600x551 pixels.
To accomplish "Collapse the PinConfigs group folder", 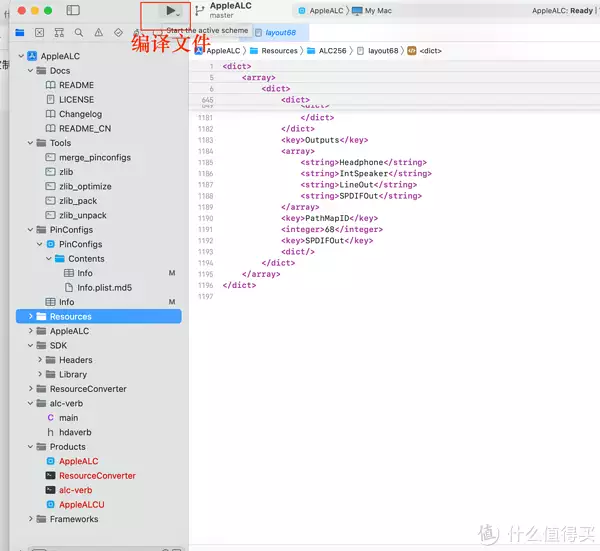I will click(x=30, y=230).
